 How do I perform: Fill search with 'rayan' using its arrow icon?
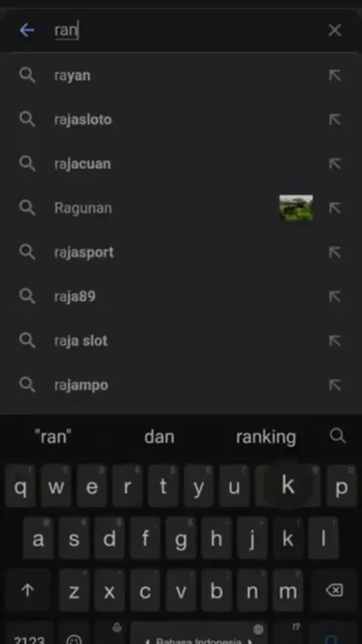click(334, 75)
